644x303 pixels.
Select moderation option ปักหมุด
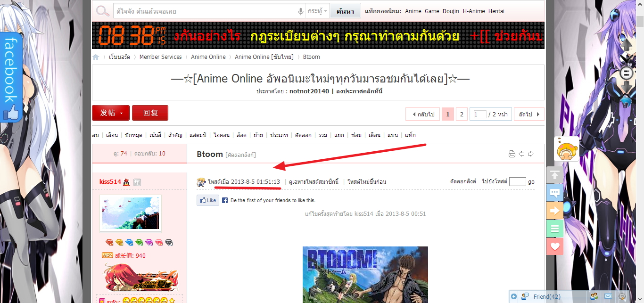pos(133,135)
